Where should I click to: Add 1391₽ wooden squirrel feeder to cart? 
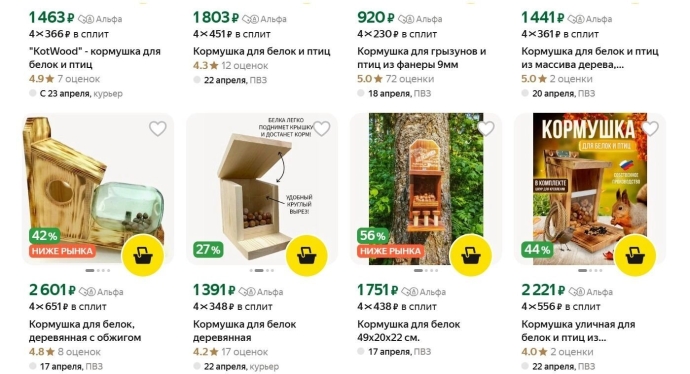click(x=307, y=255)
